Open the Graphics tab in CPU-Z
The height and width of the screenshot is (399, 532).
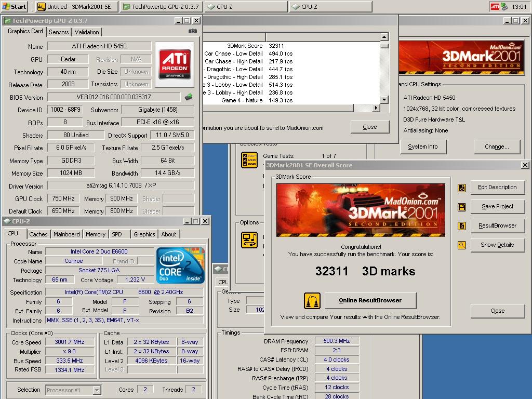144,234
